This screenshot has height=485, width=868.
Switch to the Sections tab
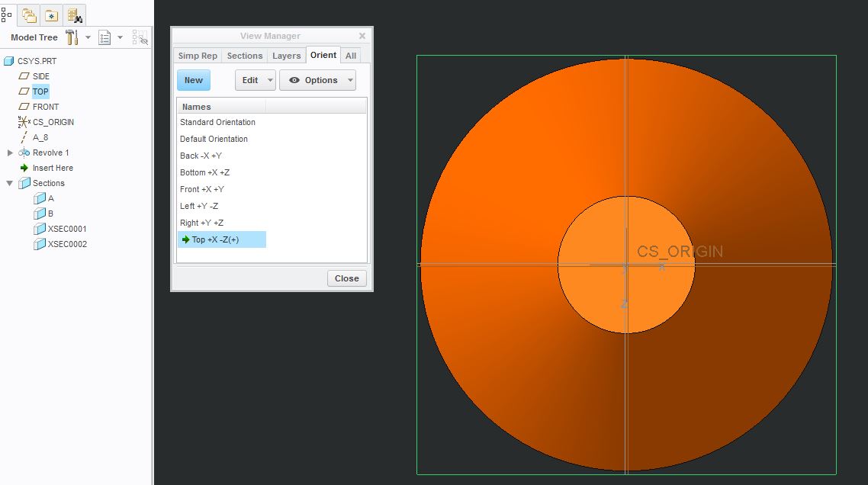click(245, 56)
